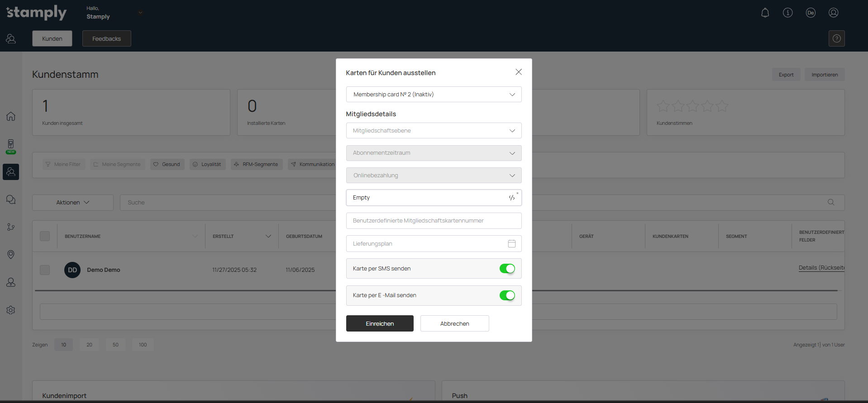Image resolution: width=868 pixels, height=403 pixels.
Task: Click the Abbrechen button
Action: [x=454, y=324]
